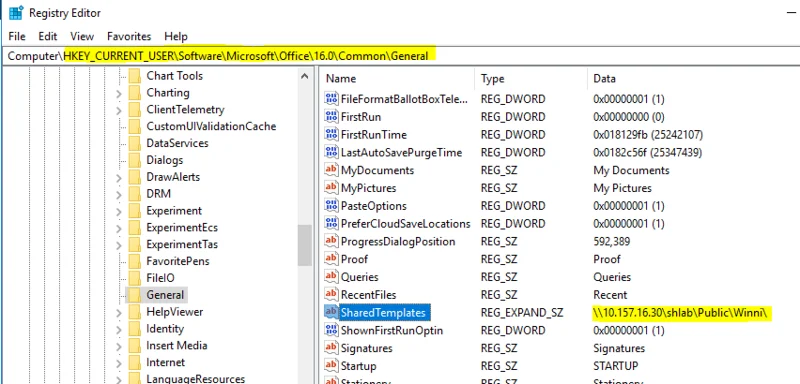Click the FileIO folder icon

coord(135,278)
